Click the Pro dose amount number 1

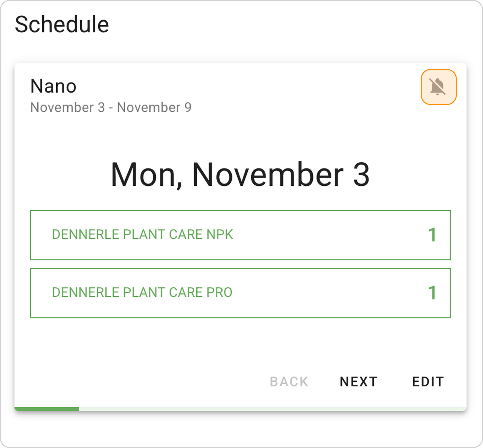click(x=432, y=293)
